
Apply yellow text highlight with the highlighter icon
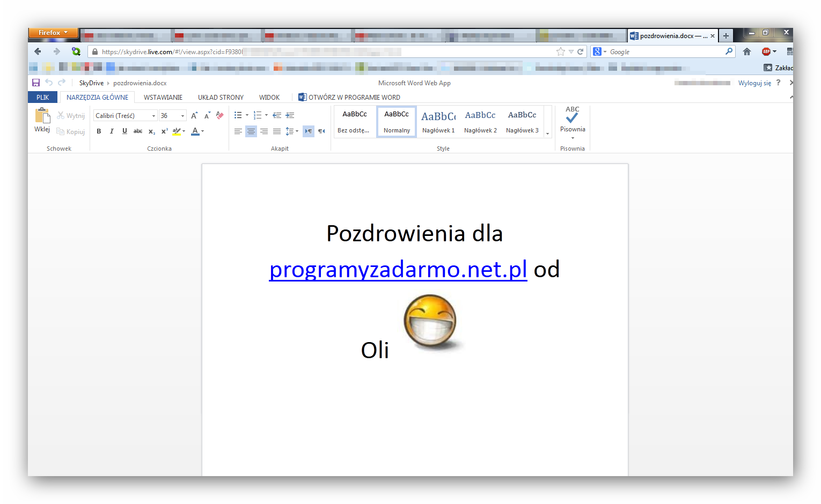pyautogui.click(x=177, y=131)
